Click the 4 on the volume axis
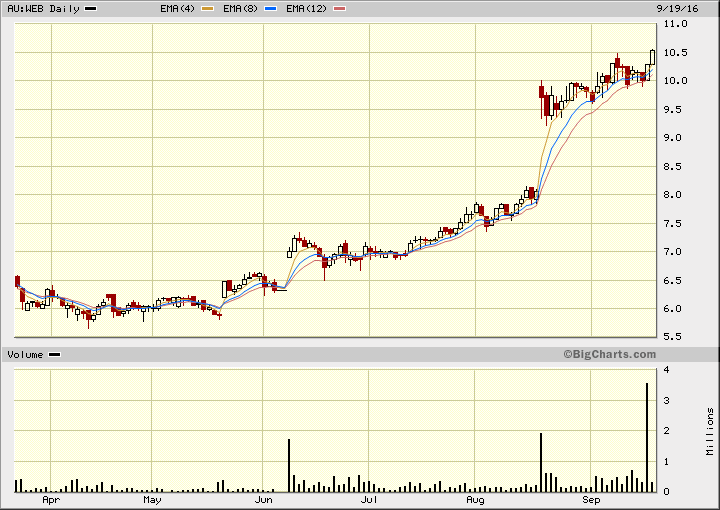 coord(666,370)
